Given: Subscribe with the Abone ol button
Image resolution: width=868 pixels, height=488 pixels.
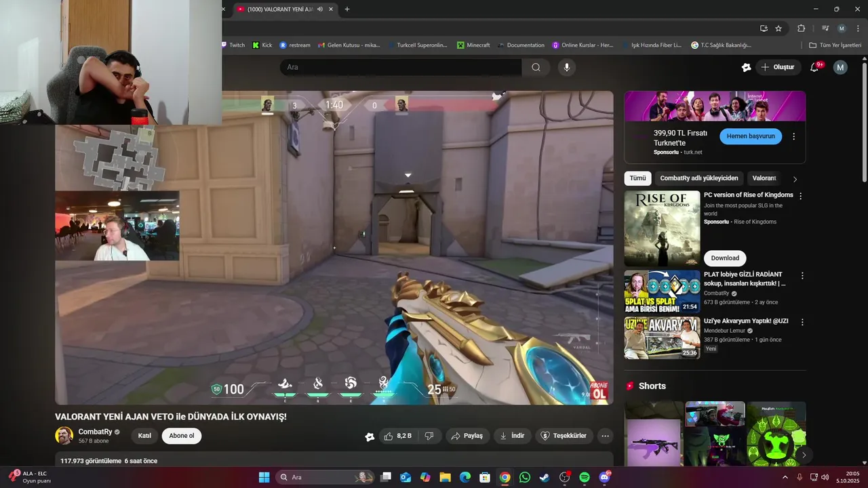Looking at the screenshot, I should tap(182, 436).
